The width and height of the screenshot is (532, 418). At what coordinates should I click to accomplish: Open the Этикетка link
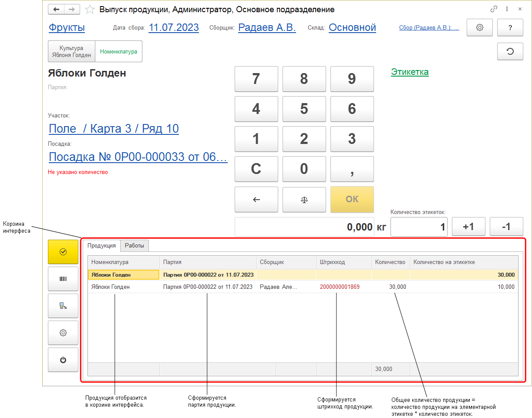(x=410, y=72)
